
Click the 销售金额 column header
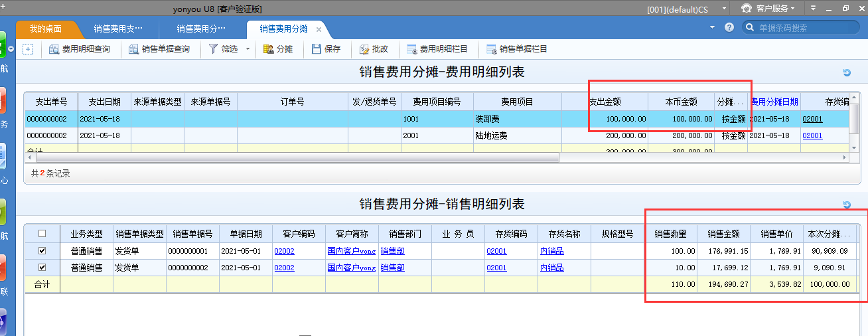tap(723, 234)
